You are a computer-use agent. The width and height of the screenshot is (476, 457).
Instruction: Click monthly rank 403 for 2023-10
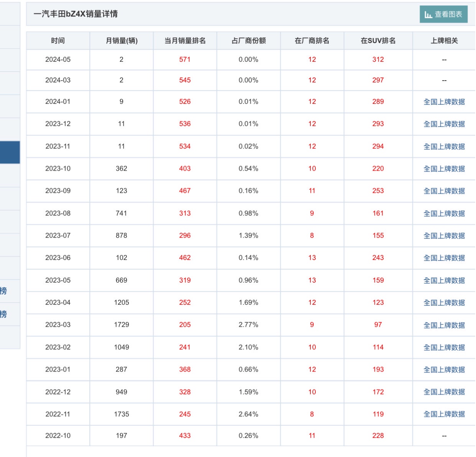click(185, 168)
